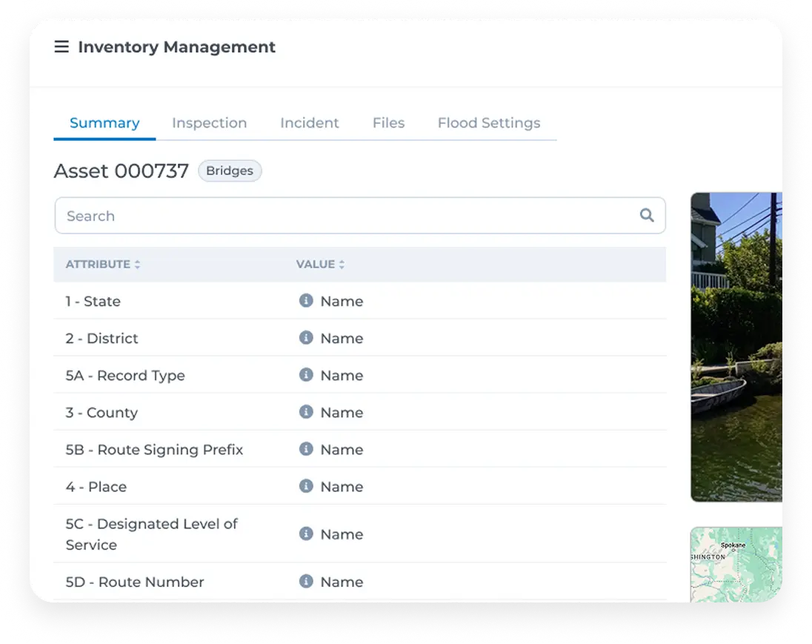Click the Name value for 1 - State
The height and width of the screenshot is (644, 812).
click(342, 301)
